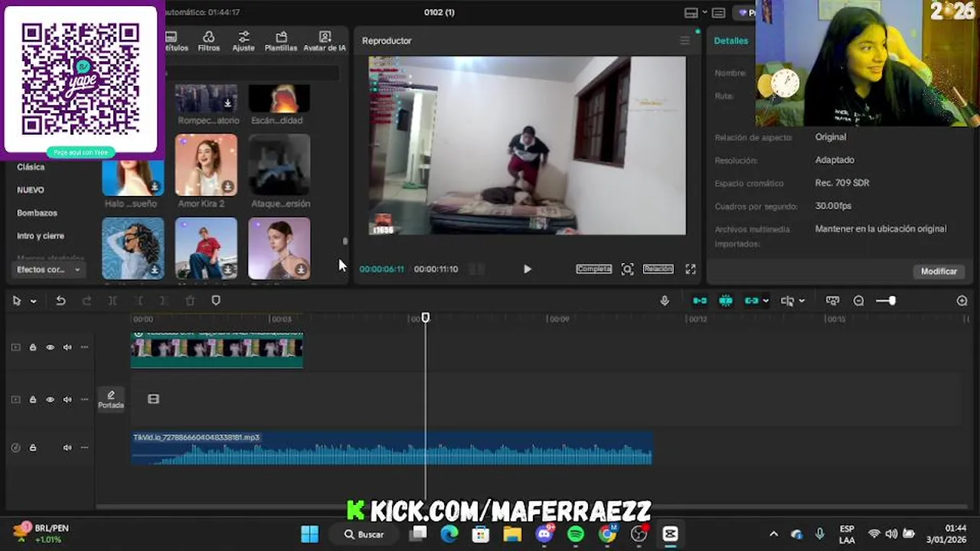
Task: Select the Amor Kira 2 effect thumbnail
Action: (x=206, y=165)
